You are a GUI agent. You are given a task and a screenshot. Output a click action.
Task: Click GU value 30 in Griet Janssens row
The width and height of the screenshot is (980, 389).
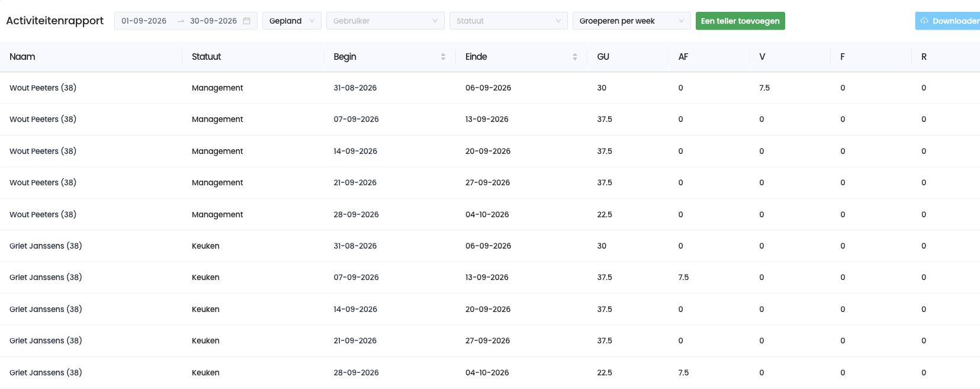[x=602, y=246]
